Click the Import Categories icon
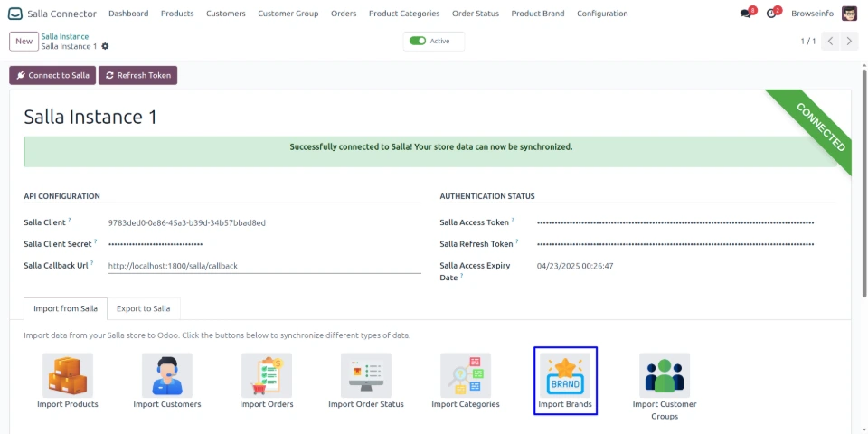868x434 pixels. coord(466,374)
